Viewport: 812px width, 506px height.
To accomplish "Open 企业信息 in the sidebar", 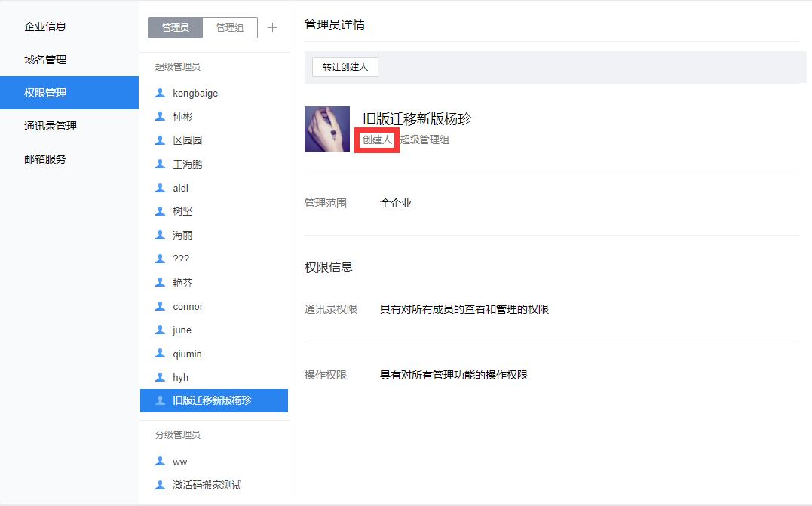I will [x=45, y=26].
